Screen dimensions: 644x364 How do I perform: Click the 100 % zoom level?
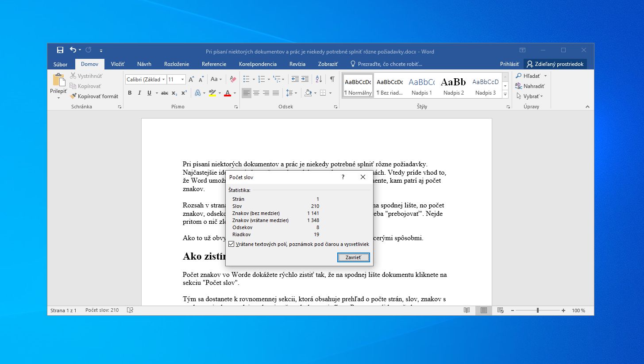coord(578,310)
